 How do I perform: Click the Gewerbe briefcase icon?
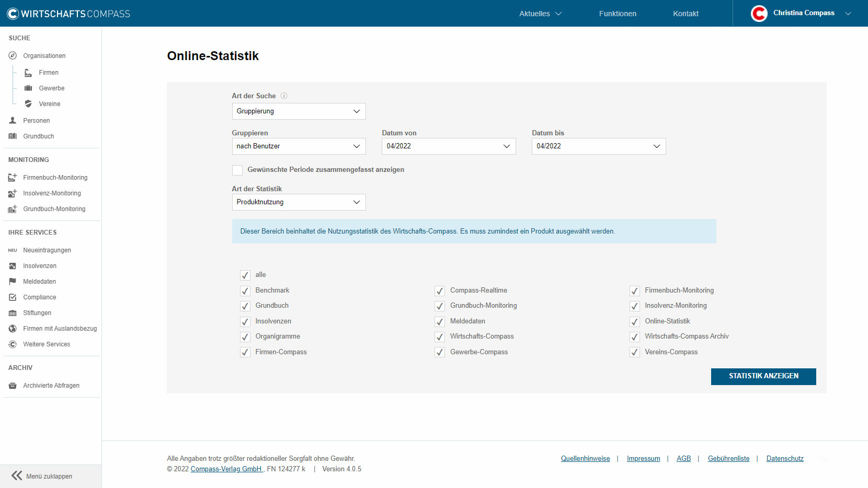pyautogui.click(x=28, y=88)
